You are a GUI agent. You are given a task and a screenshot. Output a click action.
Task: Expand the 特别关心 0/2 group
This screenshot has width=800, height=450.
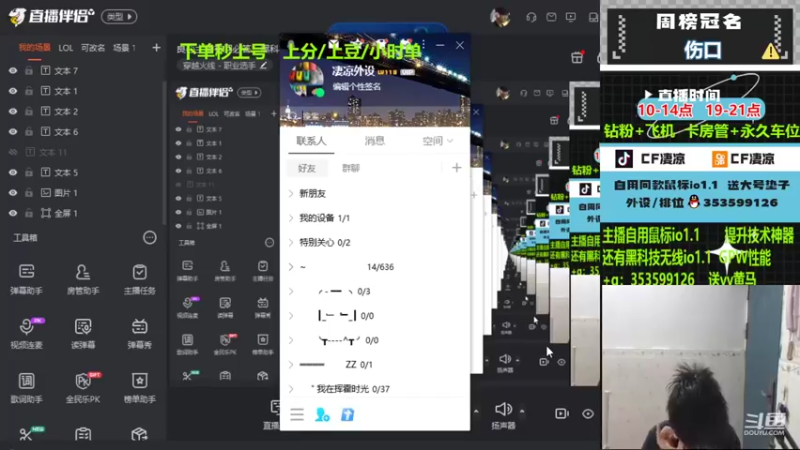pos(291,242)
